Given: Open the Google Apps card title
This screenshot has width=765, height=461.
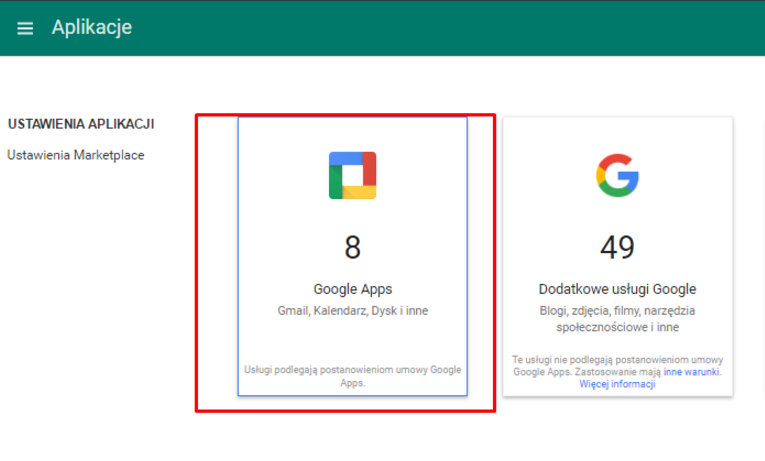Looking at the screenshot, I should (353, 289).
